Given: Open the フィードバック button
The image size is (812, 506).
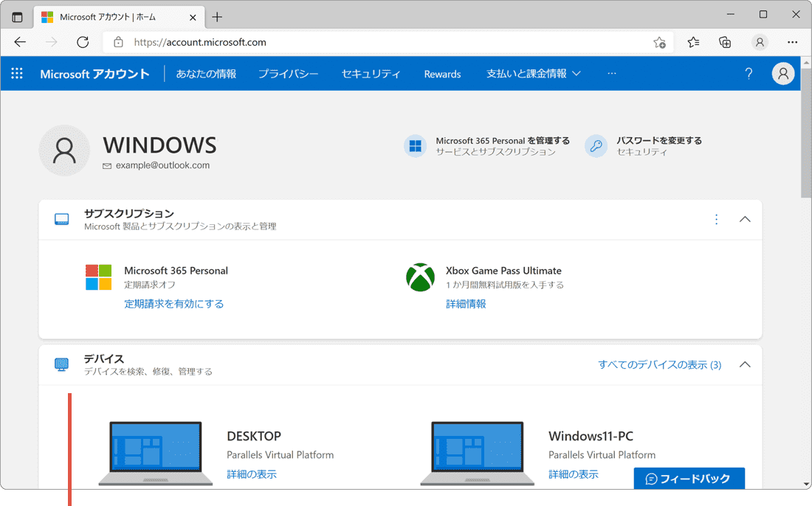Looking at the screenshot, I should (x=689, y=478).
